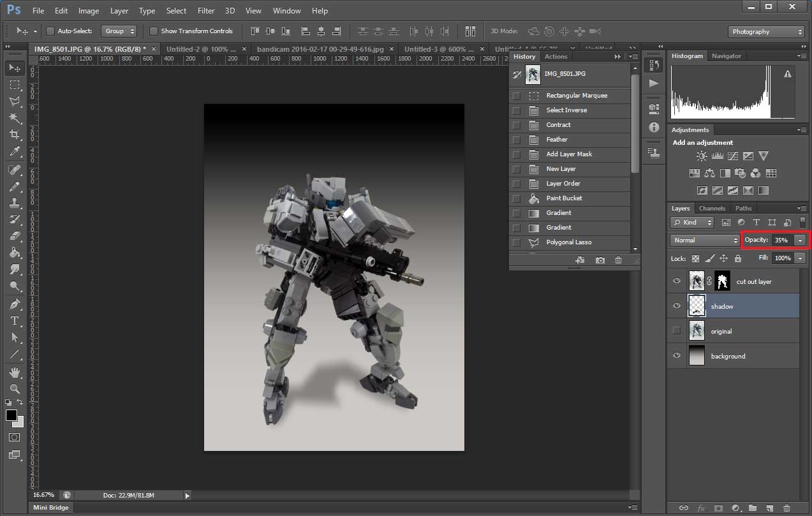
Task: Open the Mini Bridge panel
Action: coord(51,508)
